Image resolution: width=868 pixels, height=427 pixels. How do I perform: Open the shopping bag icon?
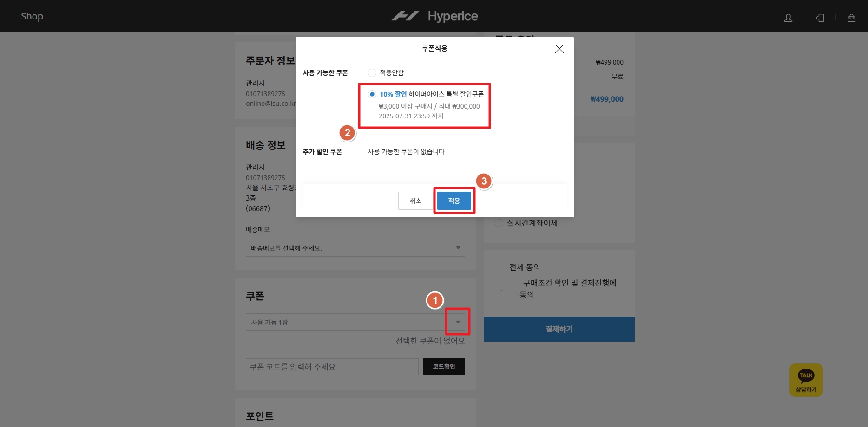tap(851, 18)
